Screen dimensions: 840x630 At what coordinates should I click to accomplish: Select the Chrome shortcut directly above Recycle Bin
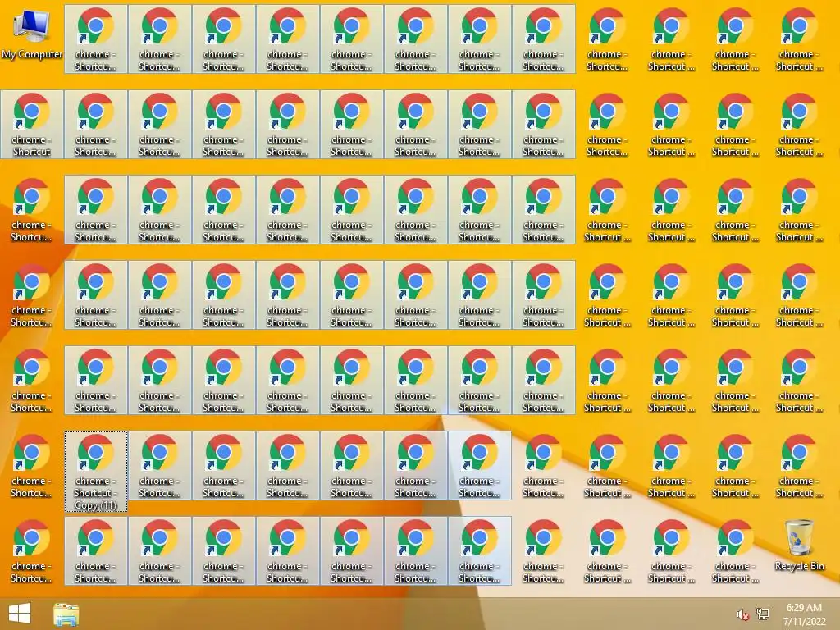pyautogui.click(x=799, y=466)
